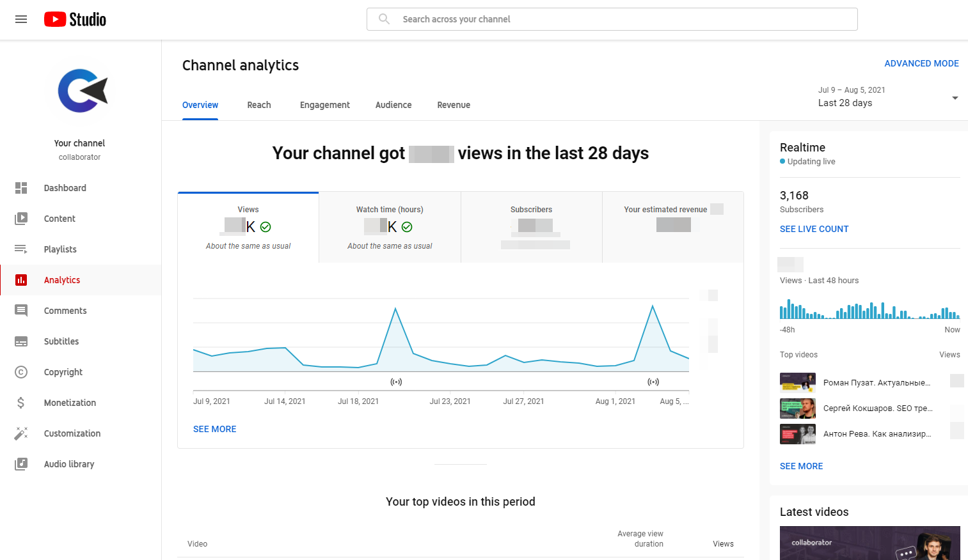The image size is (968, 560).
Task: Open the Audio library
Action: (x=69, y=464)
